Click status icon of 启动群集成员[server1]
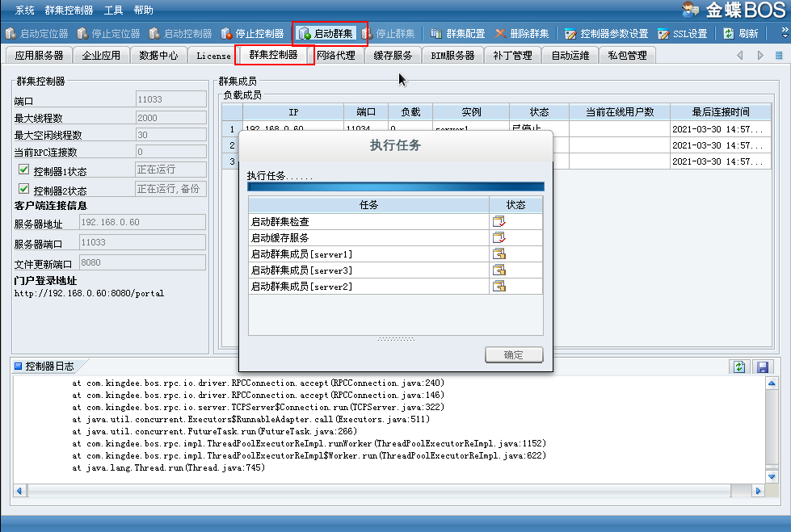Image resolution: width=791 pixels, height=532 pixels. [499, 253]
